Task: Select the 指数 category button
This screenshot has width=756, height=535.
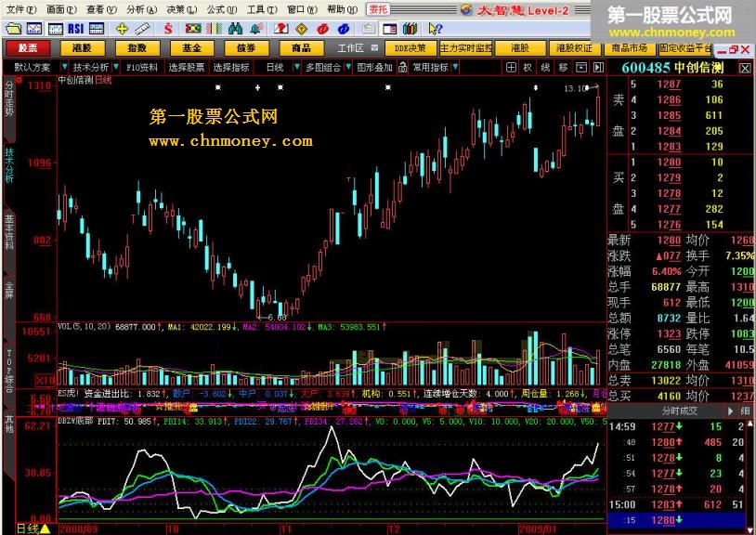Action: click(x=137, y=48)
